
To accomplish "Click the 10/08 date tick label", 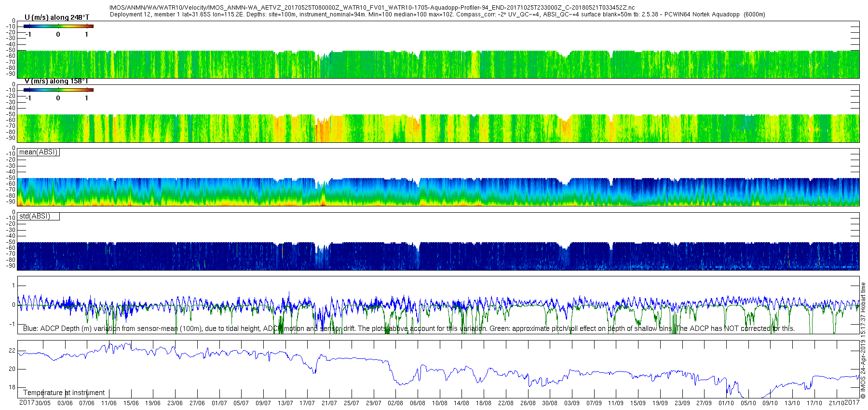I will pyautogui.click(x=440, y=403).
